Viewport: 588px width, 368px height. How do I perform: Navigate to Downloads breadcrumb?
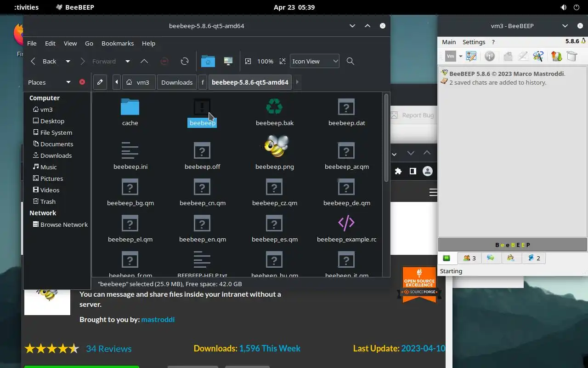[177, 82]
